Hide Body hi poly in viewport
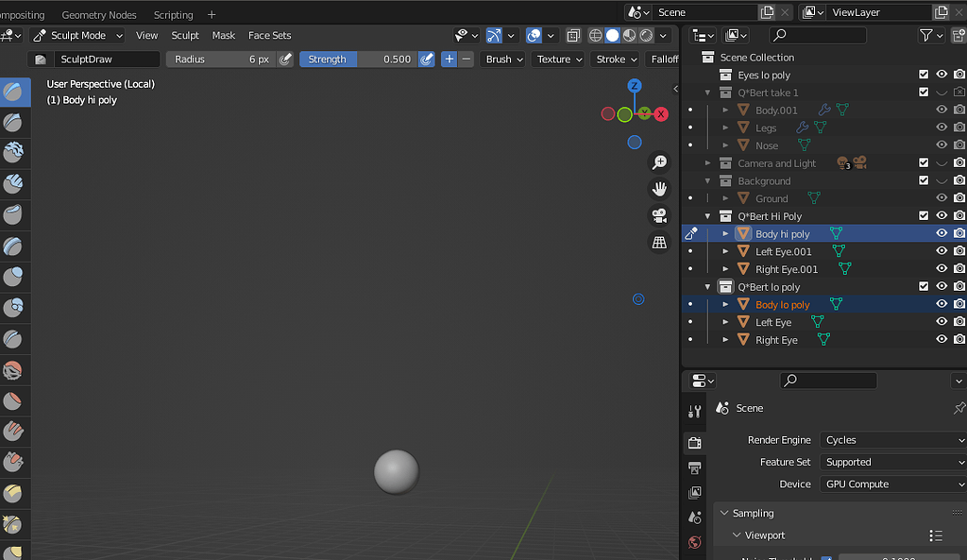Screen dimensions: 967x560 click(941, 234)
